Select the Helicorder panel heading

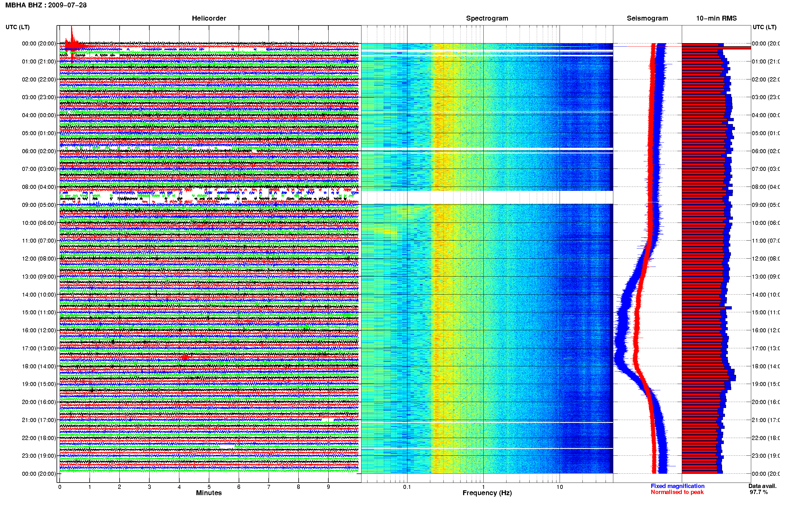click(x=209, y=18)
